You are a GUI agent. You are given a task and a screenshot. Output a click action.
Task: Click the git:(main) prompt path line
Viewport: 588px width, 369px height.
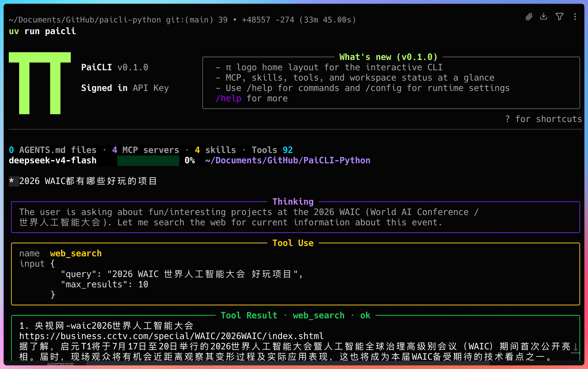(x=182, y=20)
